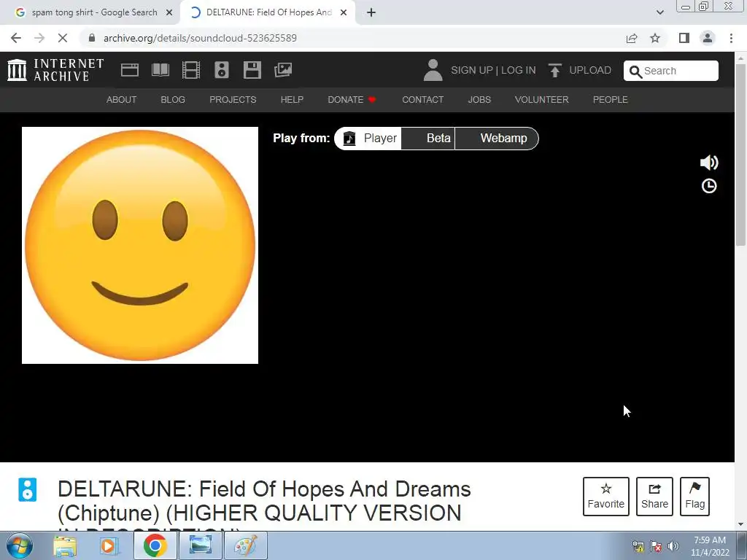Add item with the Favorite button

606,496
